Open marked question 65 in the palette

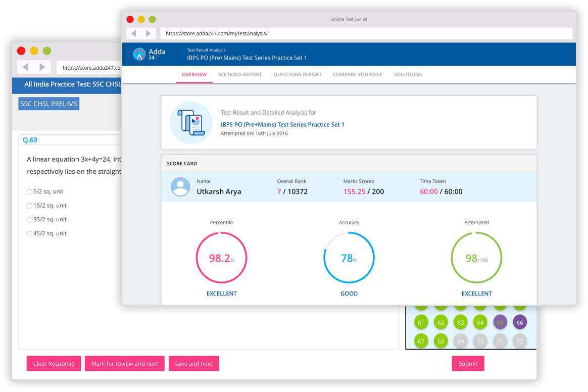(500, 322)
